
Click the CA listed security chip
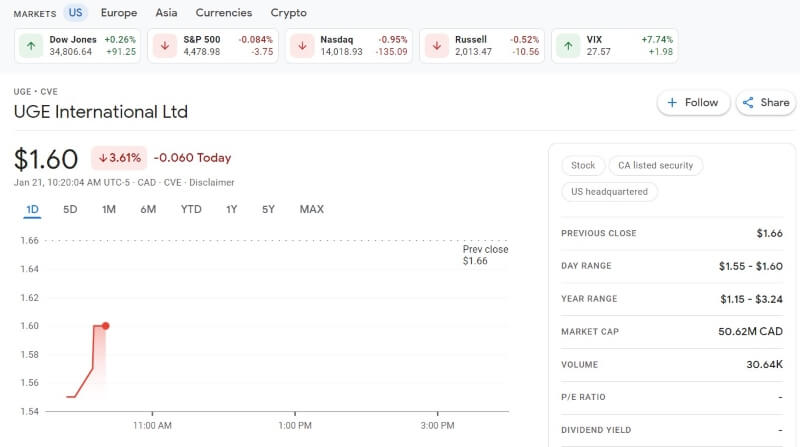(x=656, y=165)
